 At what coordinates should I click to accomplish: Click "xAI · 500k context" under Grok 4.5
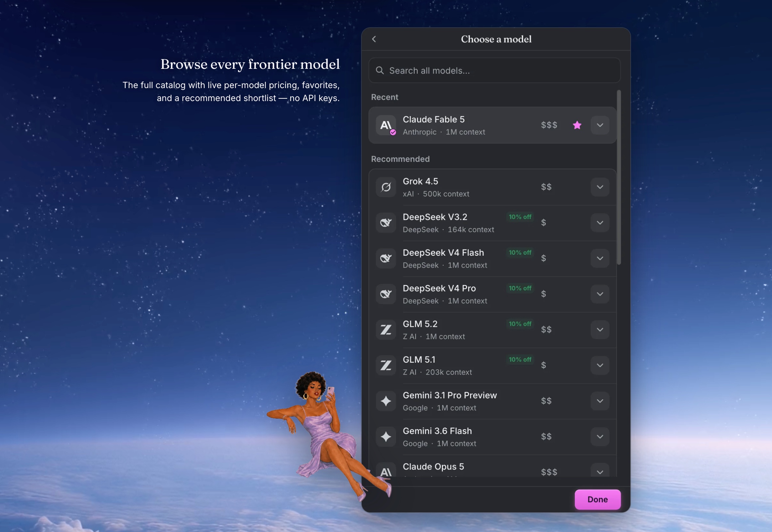pyautogui.click(x=436, y=194)
